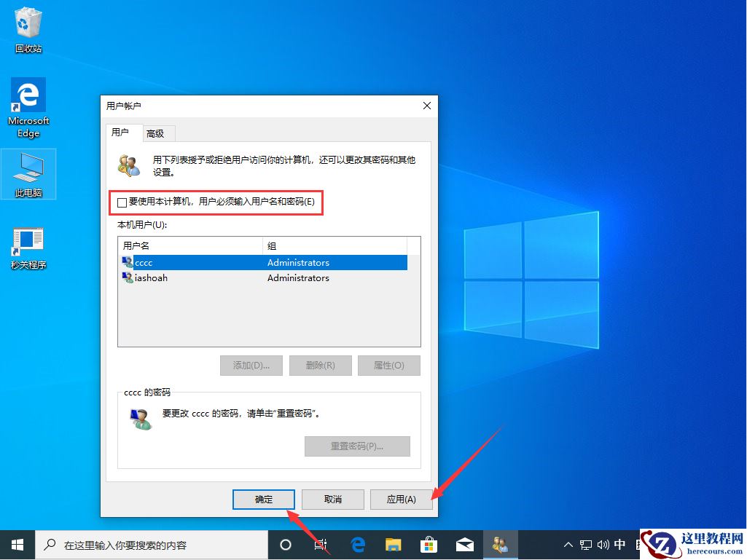Click the network icon in the system tray
The width and height of the screenshot is (747, 560).
[x=585, y=544]
